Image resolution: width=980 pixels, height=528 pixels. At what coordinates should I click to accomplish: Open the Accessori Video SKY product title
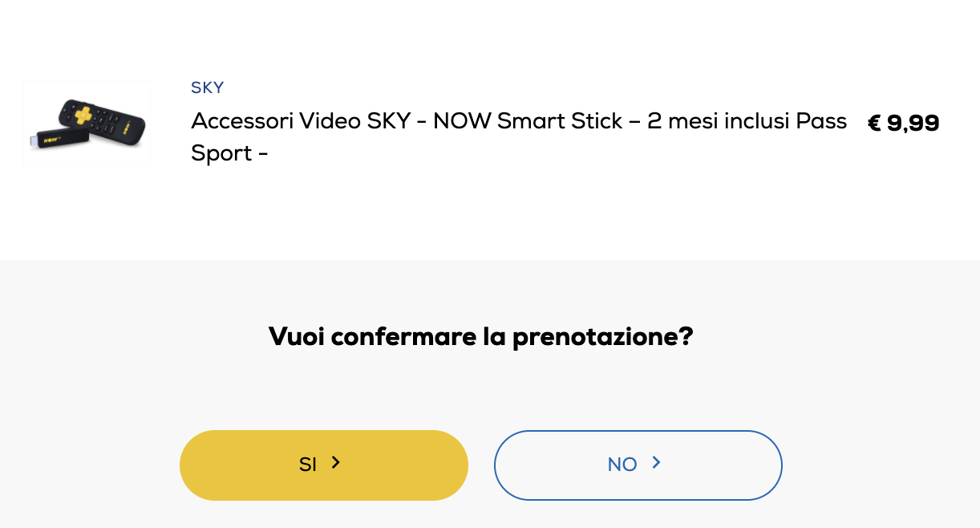tap(519, 136)
